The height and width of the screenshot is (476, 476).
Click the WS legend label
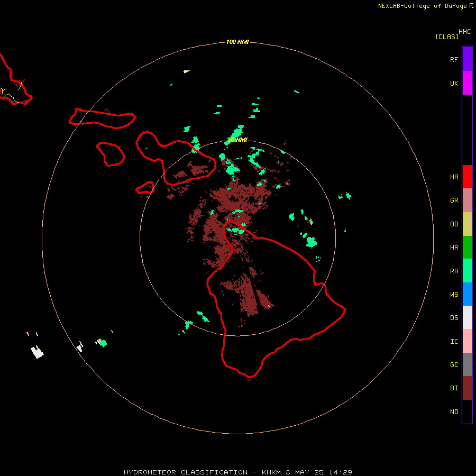[x=454, y=295]
